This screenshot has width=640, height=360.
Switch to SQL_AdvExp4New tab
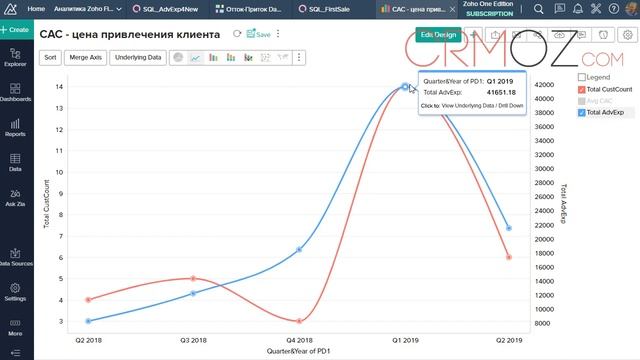tap(166, 9)
